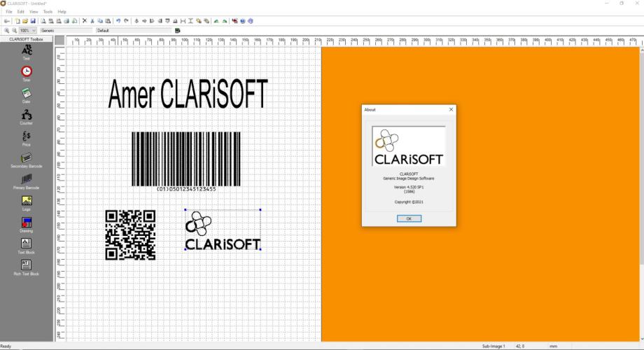Click the Default field in toolbar
644x350 pixels.
[134, 30]
